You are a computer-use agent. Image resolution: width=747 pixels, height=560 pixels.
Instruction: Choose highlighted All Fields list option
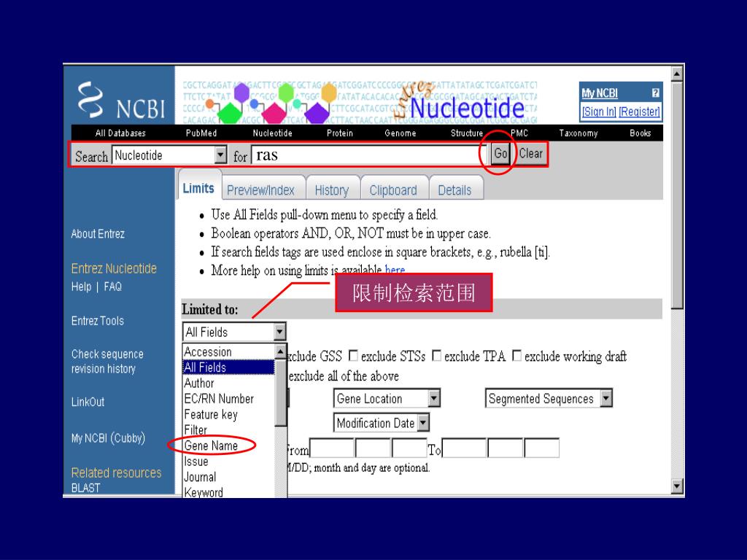point(228,367)
